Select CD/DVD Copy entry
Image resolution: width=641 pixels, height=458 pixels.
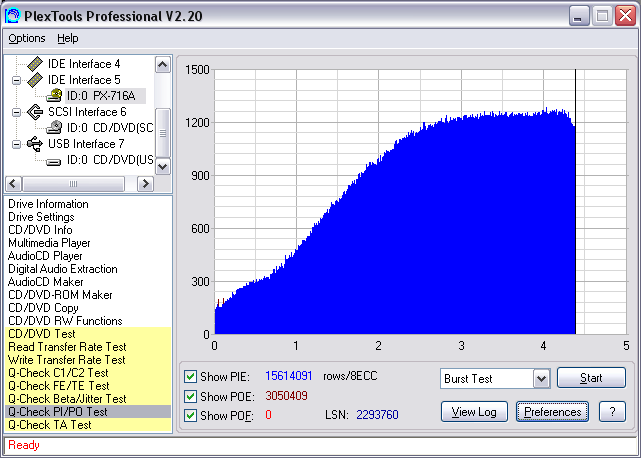point(43,308)
